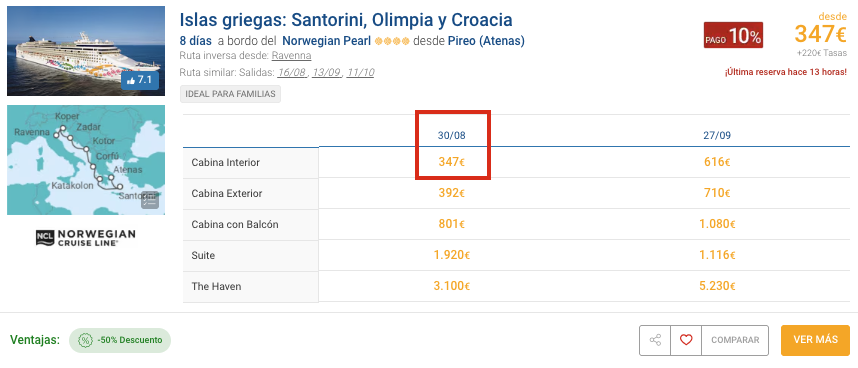
Task: Choose the 1.116€ Suite price for 27/09
Action: point(717,255)
